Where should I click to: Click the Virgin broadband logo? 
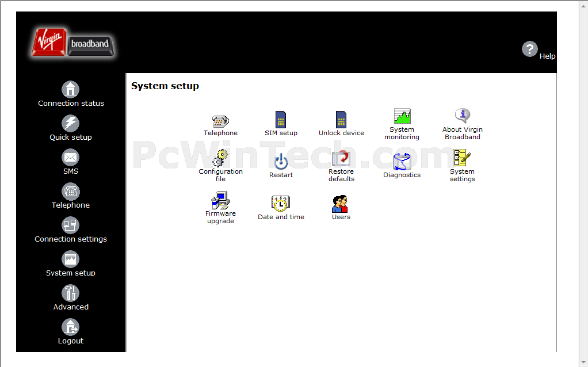click(x=72, y=43)
